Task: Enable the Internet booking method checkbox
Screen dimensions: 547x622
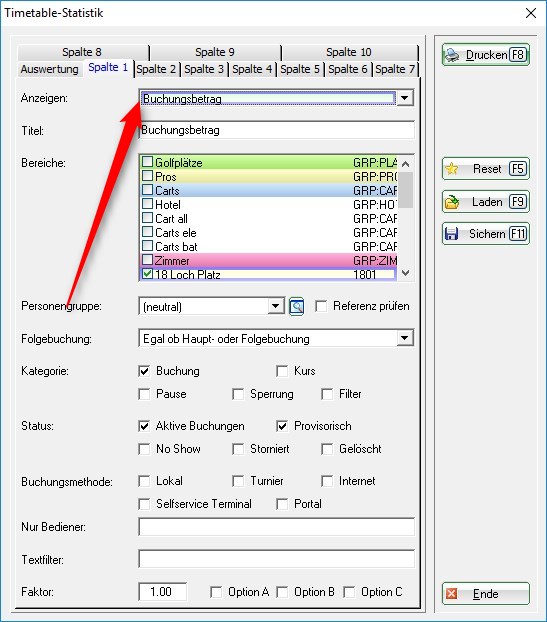Action: point(327,481)
